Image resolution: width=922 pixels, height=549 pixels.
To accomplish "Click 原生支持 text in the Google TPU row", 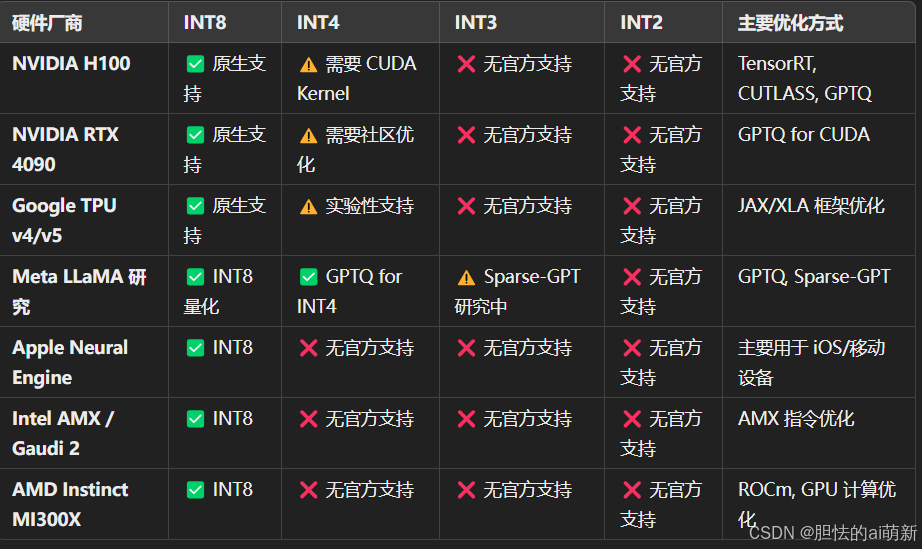I will pyautogui.click(x=225, y=220).
